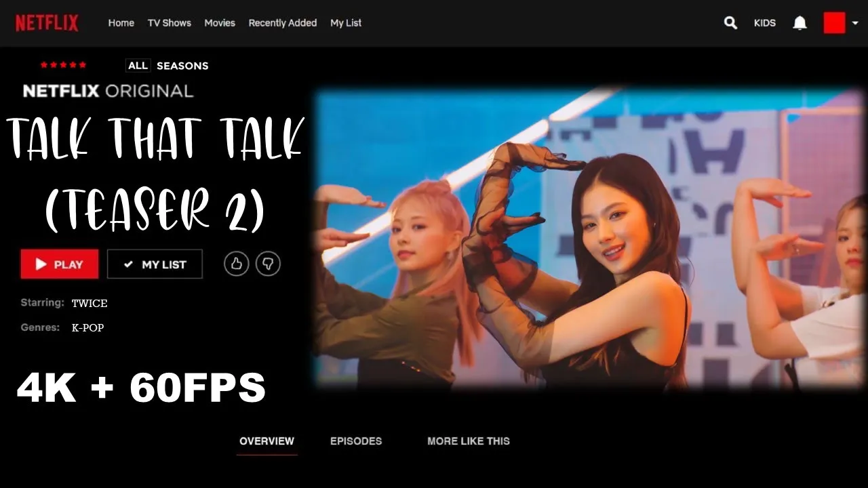
Task: Toggle MY LIST checkmark button
Action: click(x=155, y=264)
